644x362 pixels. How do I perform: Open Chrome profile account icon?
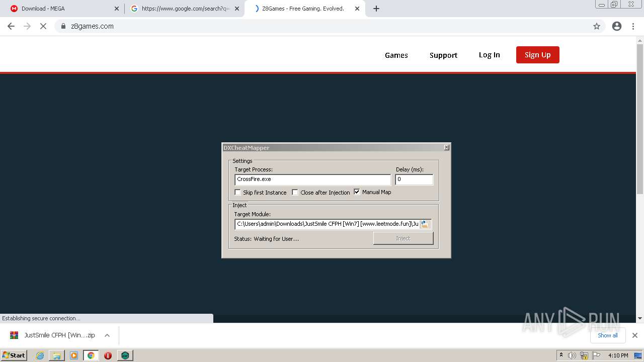(617, 26)
